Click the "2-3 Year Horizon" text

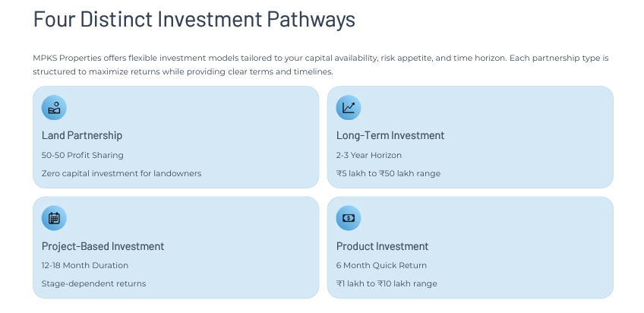coord(369,155)
